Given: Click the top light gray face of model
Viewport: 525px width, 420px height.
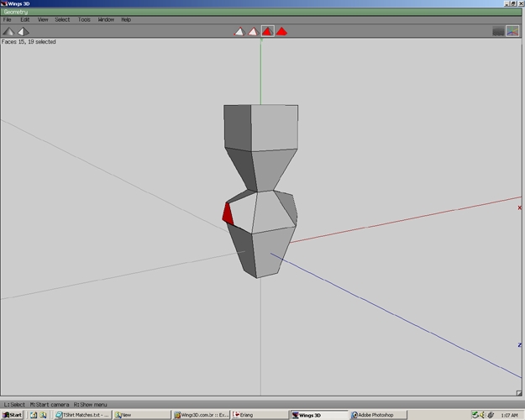Looking at the screenshot, I should [x=274, y=128].
